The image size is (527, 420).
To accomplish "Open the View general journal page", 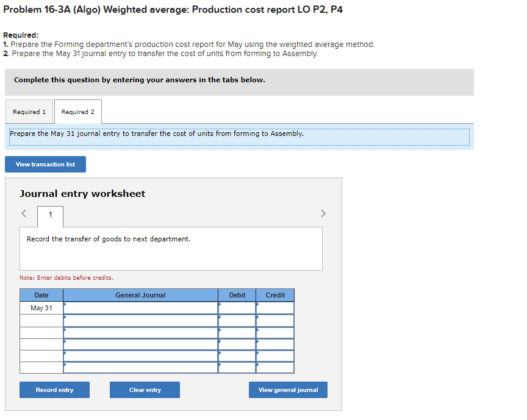I will click(287, 390).
